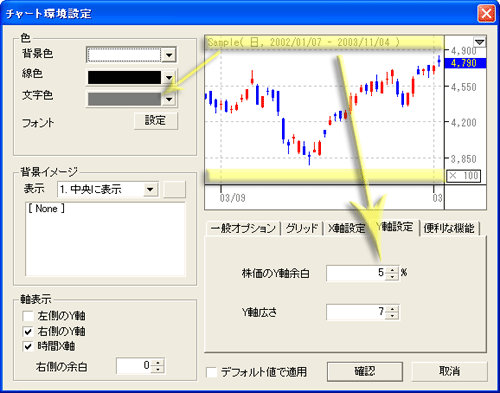Increase 株価のY軸余白 with up arrow
The width and height of the screenshot is (500, 393).
(392, 270)
